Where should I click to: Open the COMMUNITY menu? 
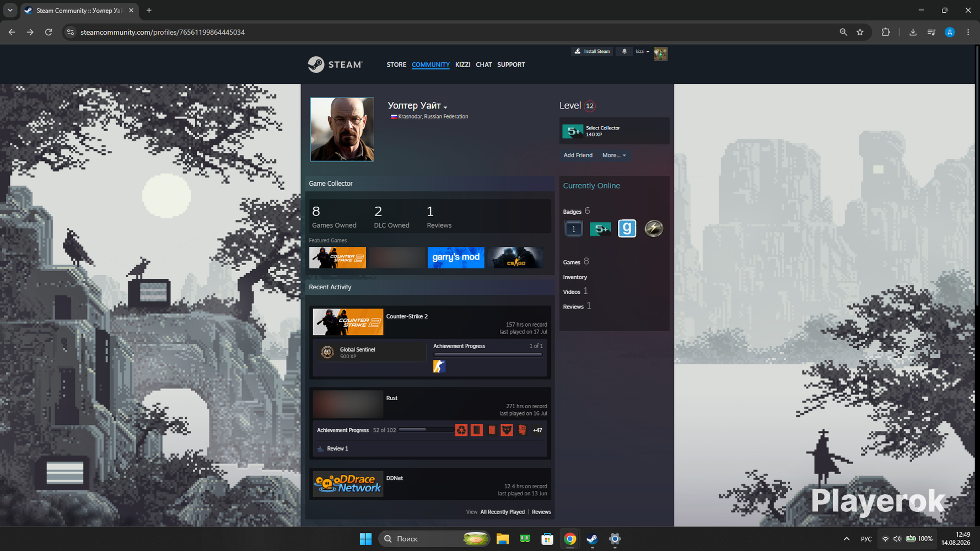(430, 64)
